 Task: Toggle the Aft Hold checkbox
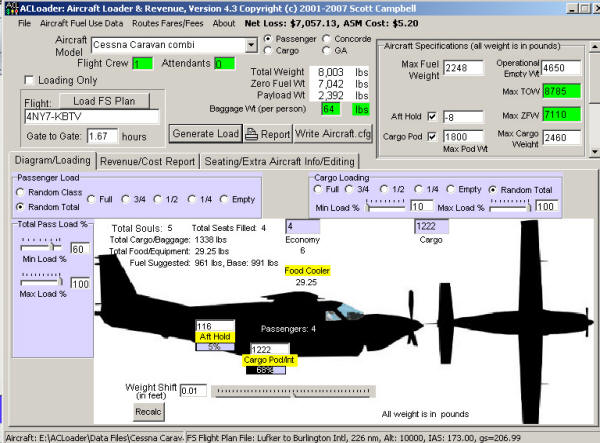[432, 117]
